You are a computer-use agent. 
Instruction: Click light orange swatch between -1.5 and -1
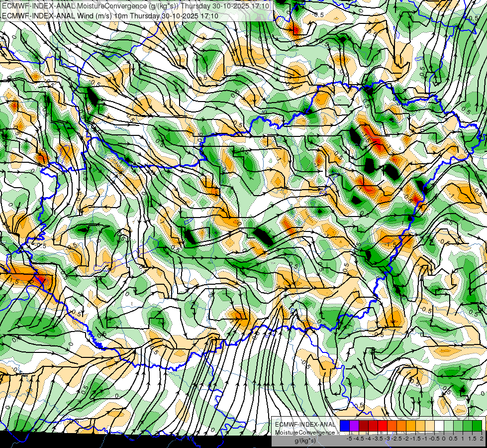click(420, 426)
